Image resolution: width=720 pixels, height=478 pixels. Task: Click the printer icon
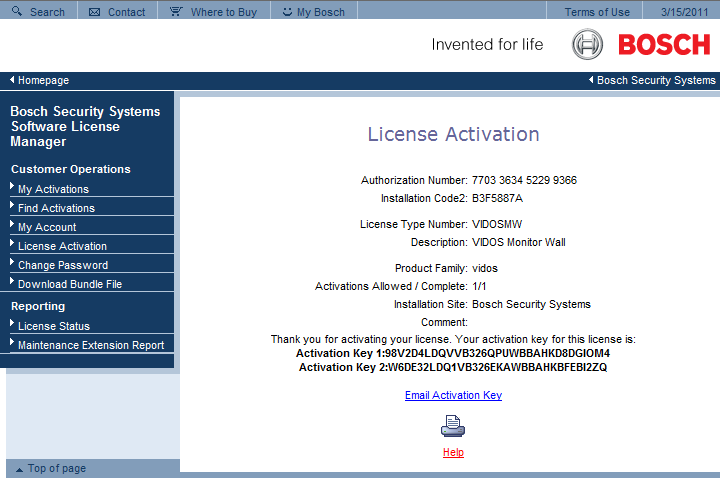click(453, 426)
